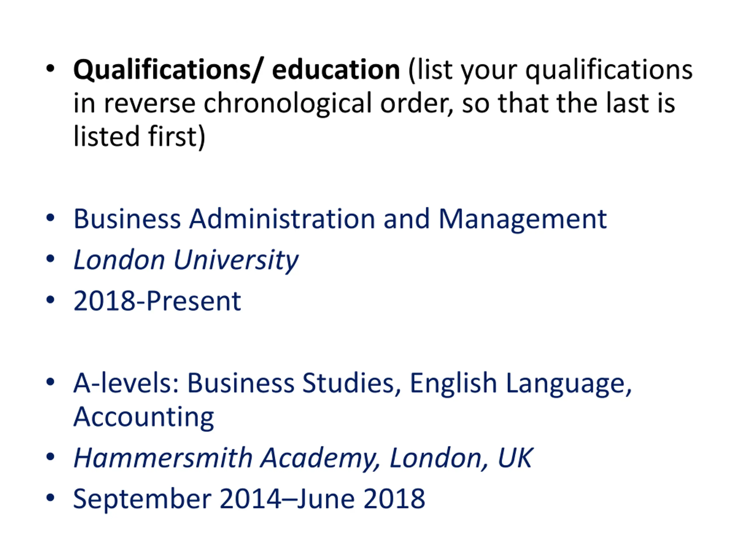Click the bullet before 'London University'
747x560 pixels.
50,259
